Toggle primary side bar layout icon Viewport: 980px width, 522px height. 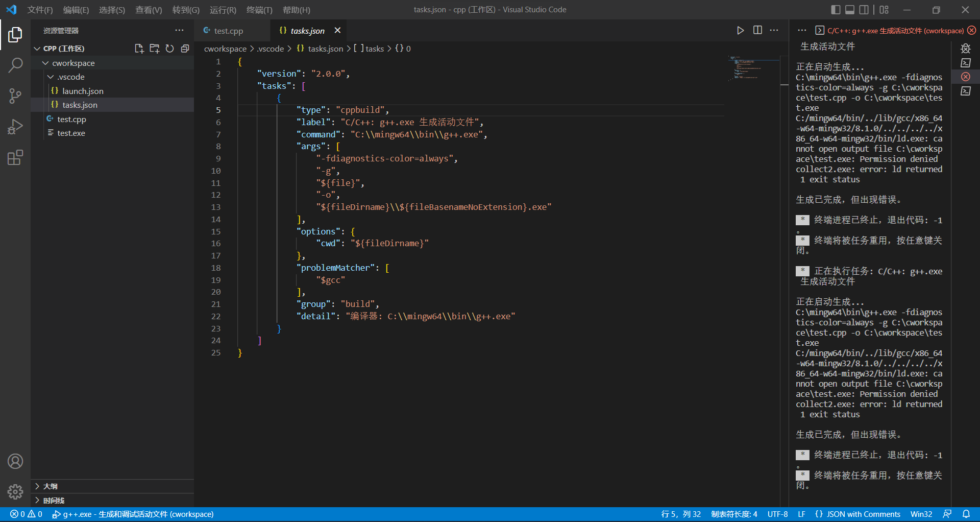coord(836,10)
